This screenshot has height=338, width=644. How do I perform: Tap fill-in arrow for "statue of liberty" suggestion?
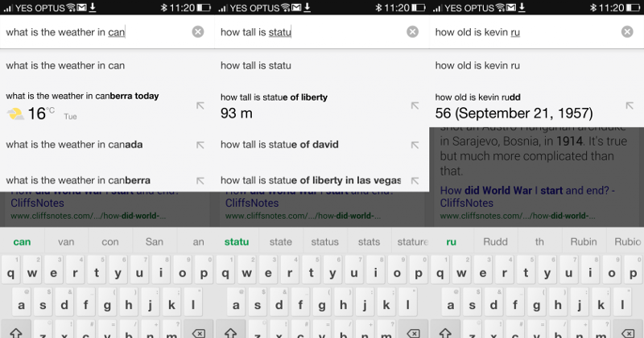click(x=415, y=105)
